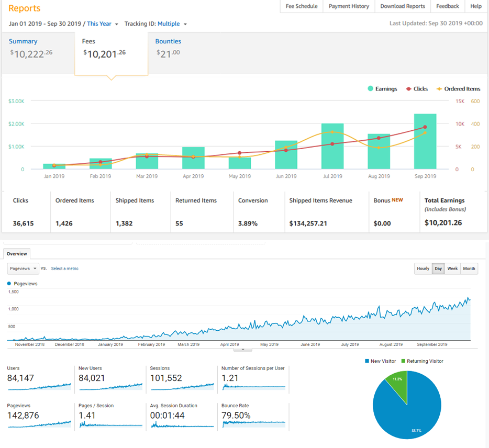This screenshot has width=489, height=448.
Task: Click the Download Reports button
Action: (x=402, y=6)
